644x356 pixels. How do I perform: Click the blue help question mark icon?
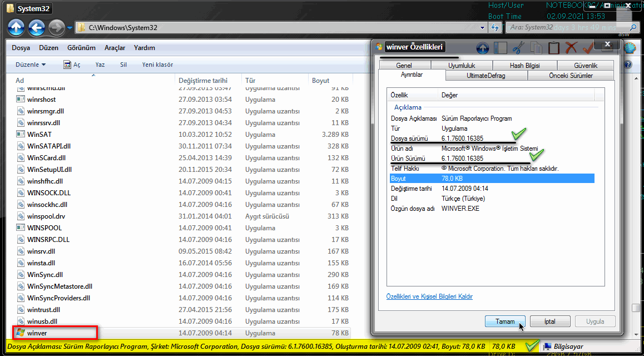click(627, 65)
